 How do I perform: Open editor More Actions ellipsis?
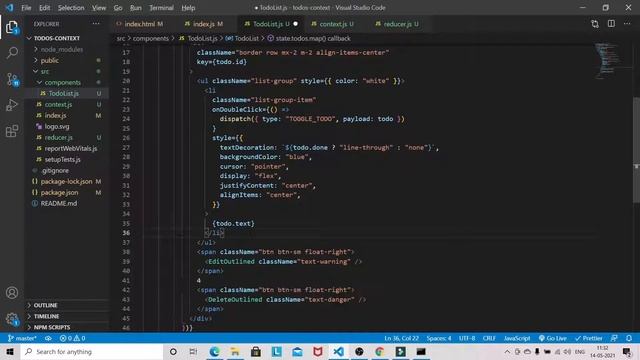[627, 24]
